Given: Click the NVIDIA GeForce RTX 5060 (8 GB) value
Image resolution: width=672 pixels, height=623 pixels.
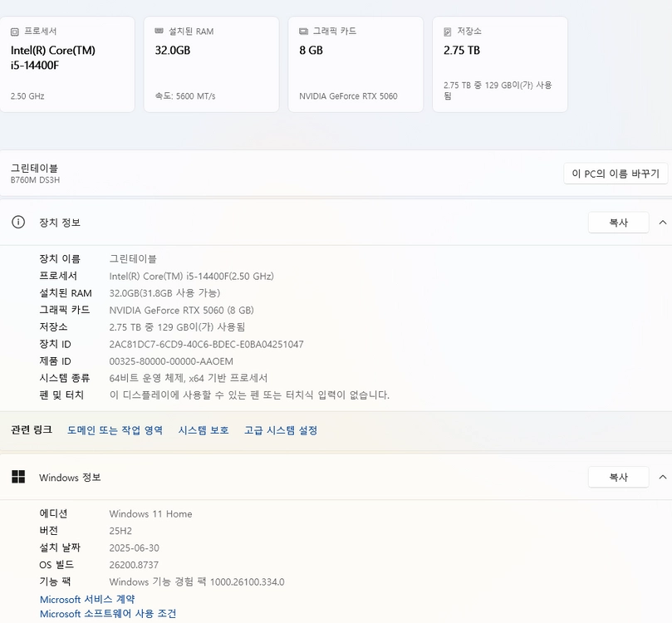Looking at the screenshot, I should (181, 310).
